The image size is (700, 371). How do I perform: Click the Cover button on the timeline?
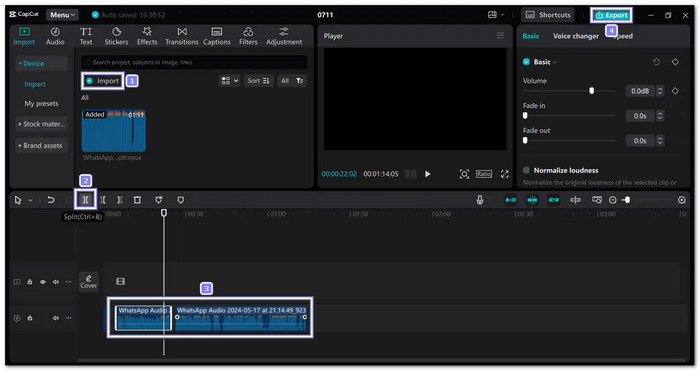pos(88,281)
